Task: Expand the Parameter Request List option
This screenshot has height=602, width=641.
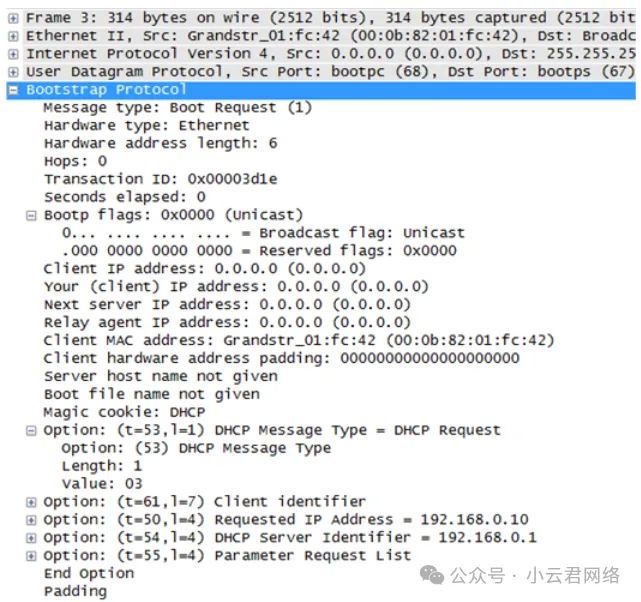Action: (31, 555)
